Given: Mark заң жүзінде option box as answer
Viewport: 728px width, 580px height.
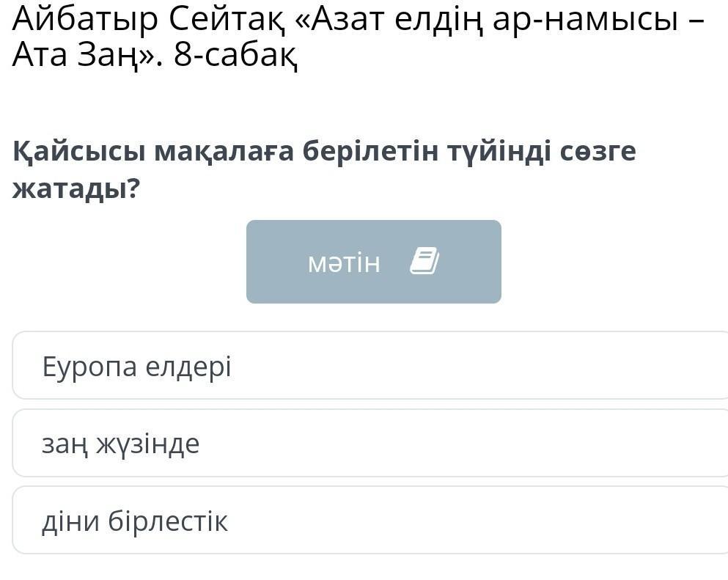Looking at the screenshot, I should click(370, 443).
